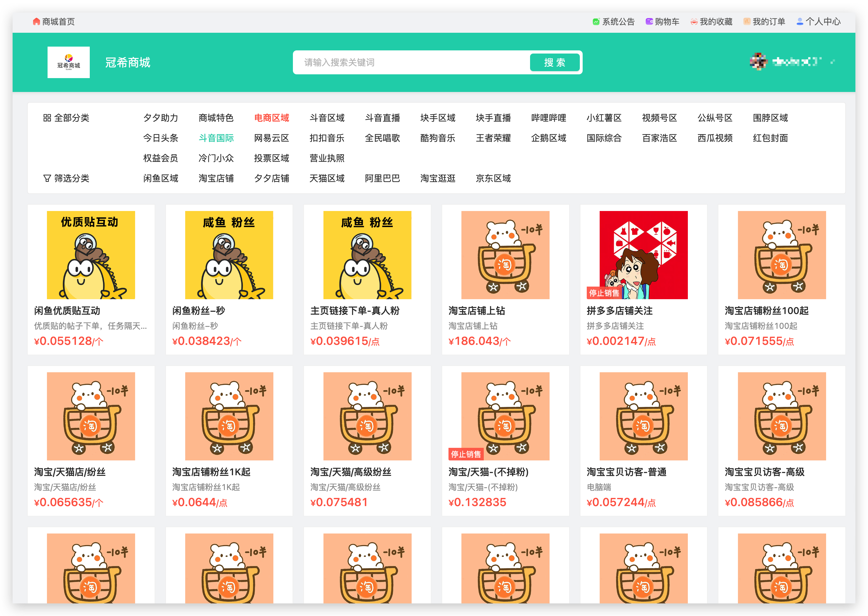Viewport: 868px width, 616px height.
Task: Switch to the 抖音国际 category
Action: (216, 138)
